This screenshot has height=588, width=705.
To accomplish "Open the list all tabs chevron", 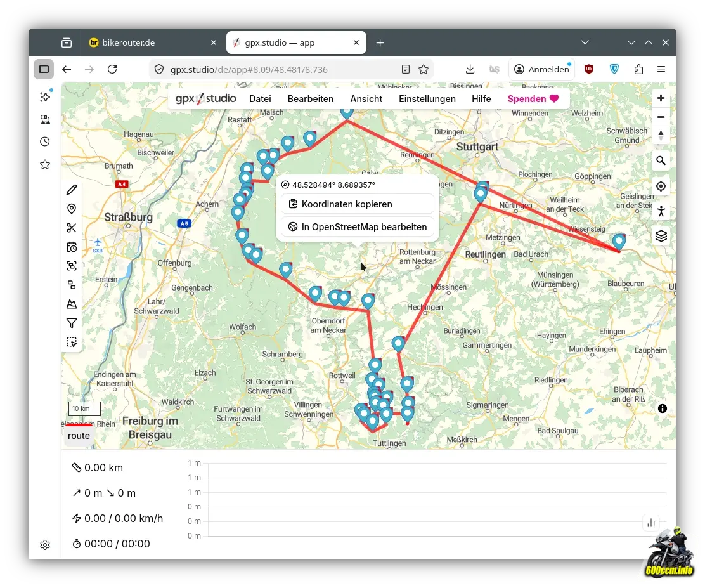I will pos(585,42).
